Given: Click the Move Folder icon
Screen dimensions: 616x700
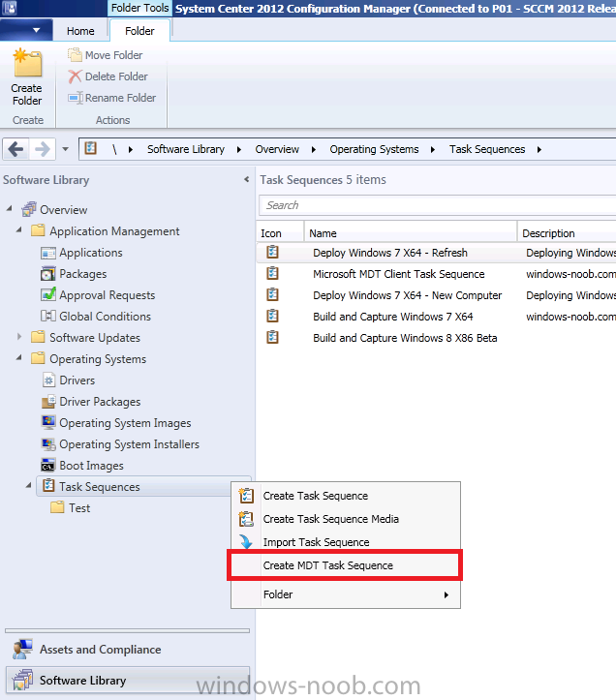Looking at the screenshot, I should point(75,55).
